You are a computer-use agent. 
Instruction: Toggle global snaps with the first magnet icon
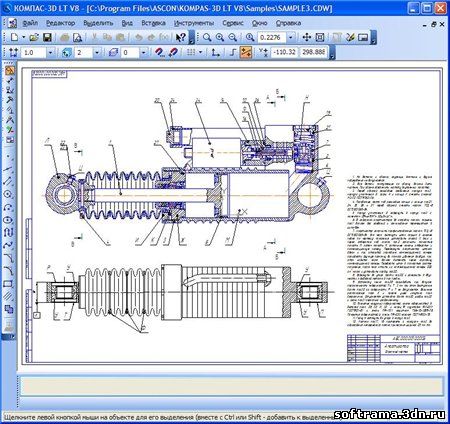click(x=160, y=52)
